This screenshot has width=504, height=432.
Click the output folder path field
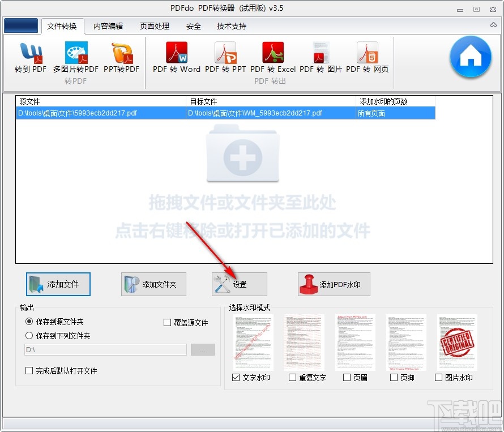(x=105, y=349)
